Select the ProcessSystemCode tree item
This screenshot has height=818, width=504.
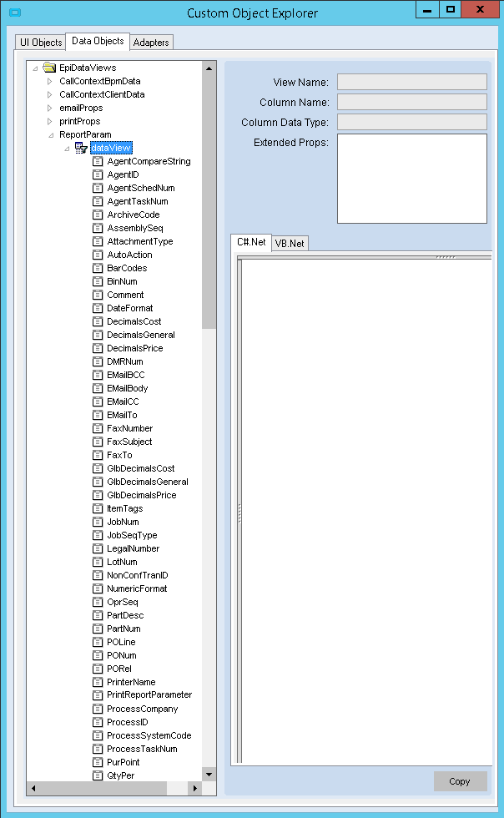pos(149,735)
